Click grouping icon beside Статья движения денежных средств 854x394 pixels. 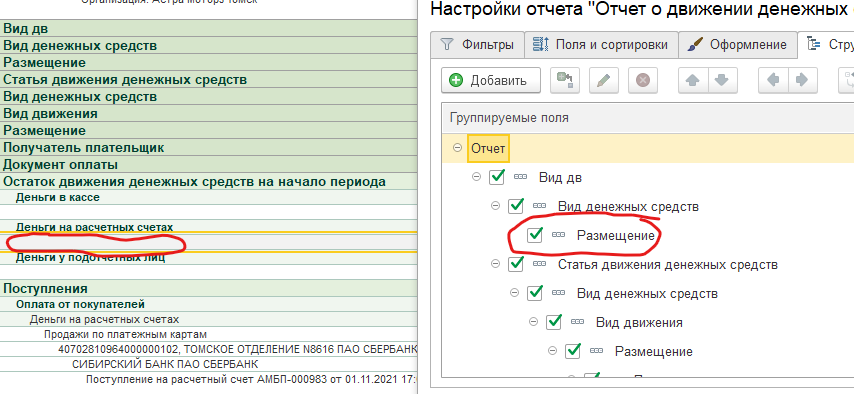540,264
